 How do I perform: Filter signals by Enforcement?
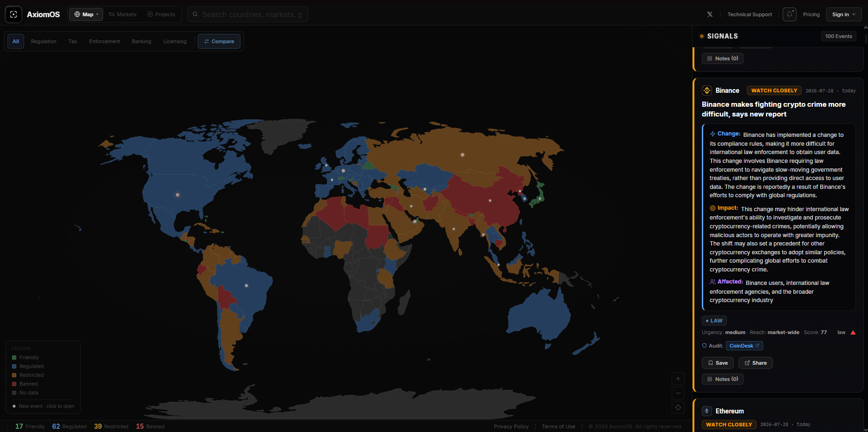pyautogui.click(x=104, y=41)
